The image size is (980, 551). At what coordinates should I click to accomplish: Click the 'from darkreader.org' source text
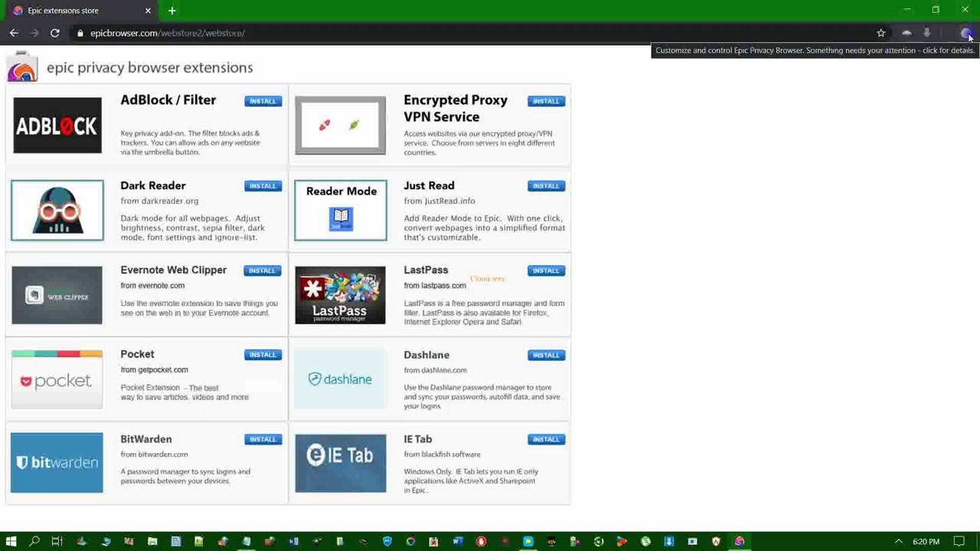pos(159,201)
